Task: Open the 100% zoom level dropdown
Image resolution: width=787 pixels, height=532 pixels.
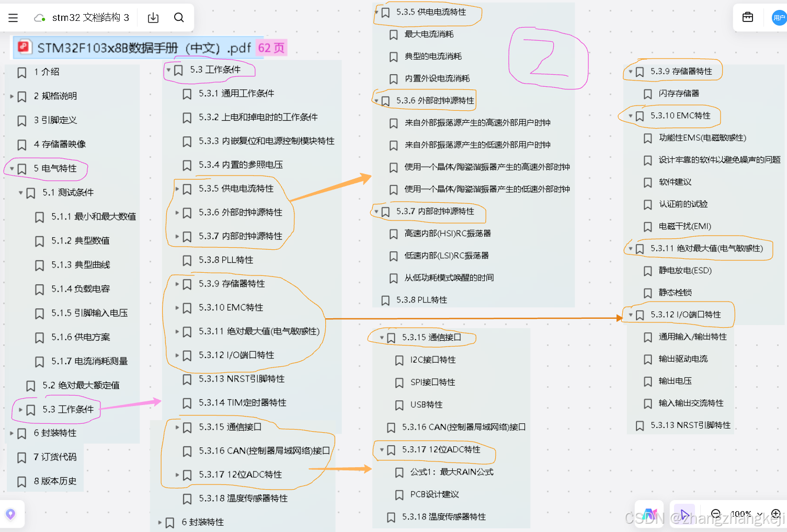Action: click(746, 514)
